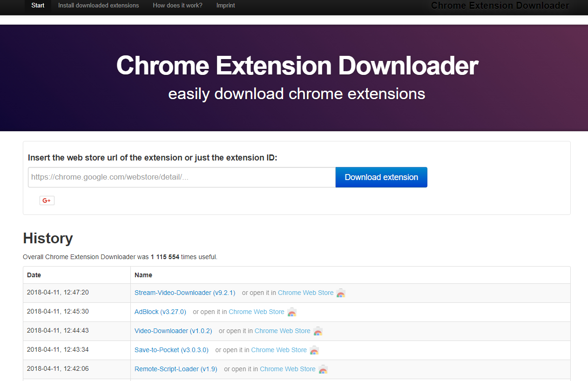
Task: Download Save-to-Pocket (v3.0.3.0) link
Action: coord(171,350)
